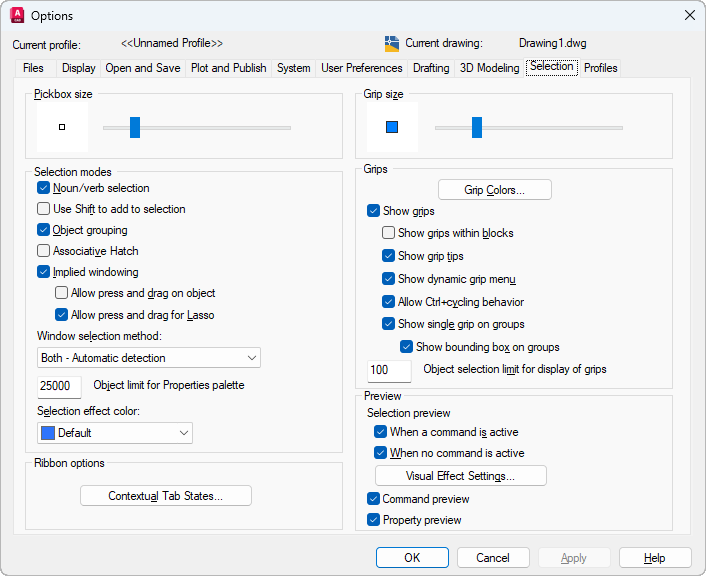Screen dimensions: 706x576
Task: Expand the Selection effect color dropdown
Action: (115, 433)
